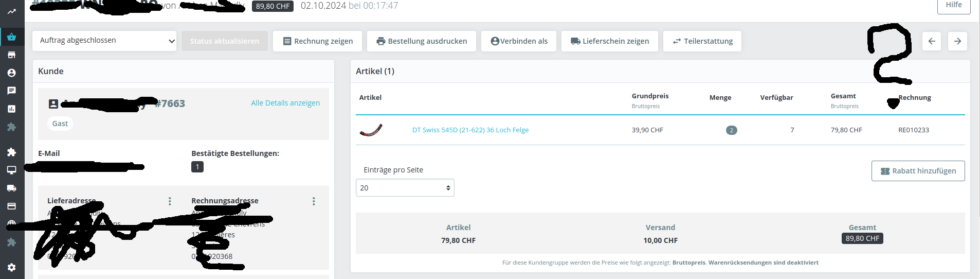Screen dimensions: 980x279
Task: Open the order status dropdown 'Auftrag abgeschlossen'
Action: [104, 41]
